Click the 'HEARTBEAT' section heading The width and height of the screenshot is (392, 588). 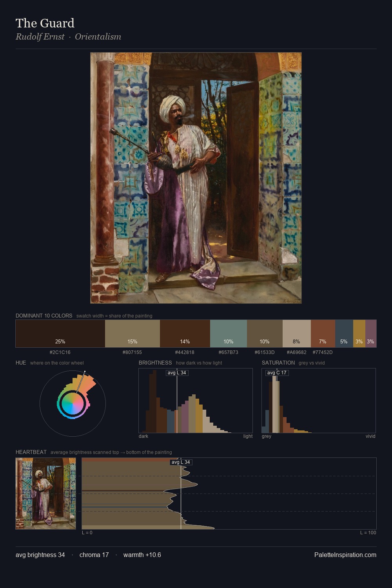point(31,452)
